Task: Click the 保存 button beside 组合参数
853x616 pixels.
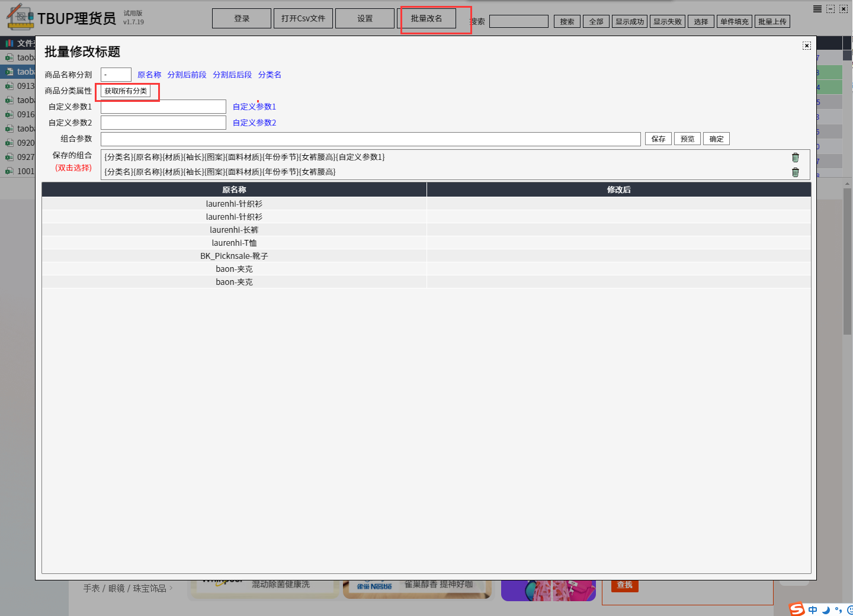Action: click(658, 139)
